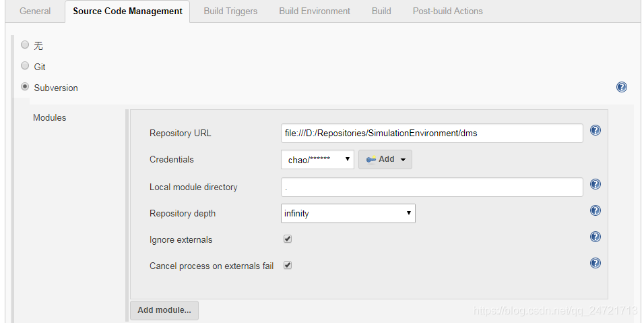Screen dimensions: 644x323
Task: Open the chao credentials dropdown
Action: point(318,159)
